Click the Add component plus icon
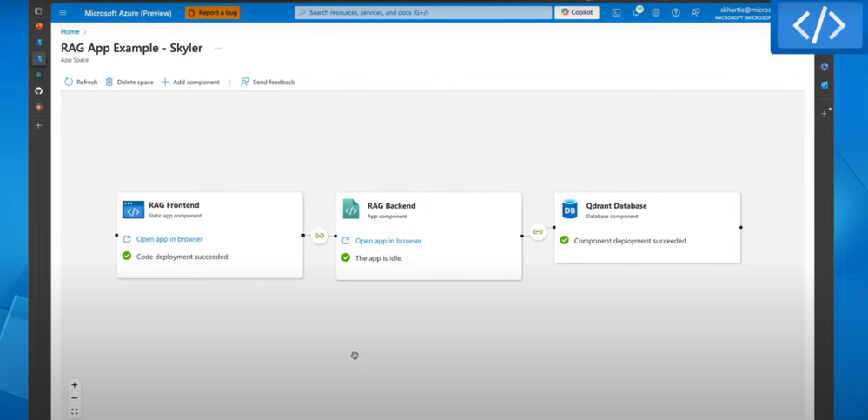 coord(165,82)
